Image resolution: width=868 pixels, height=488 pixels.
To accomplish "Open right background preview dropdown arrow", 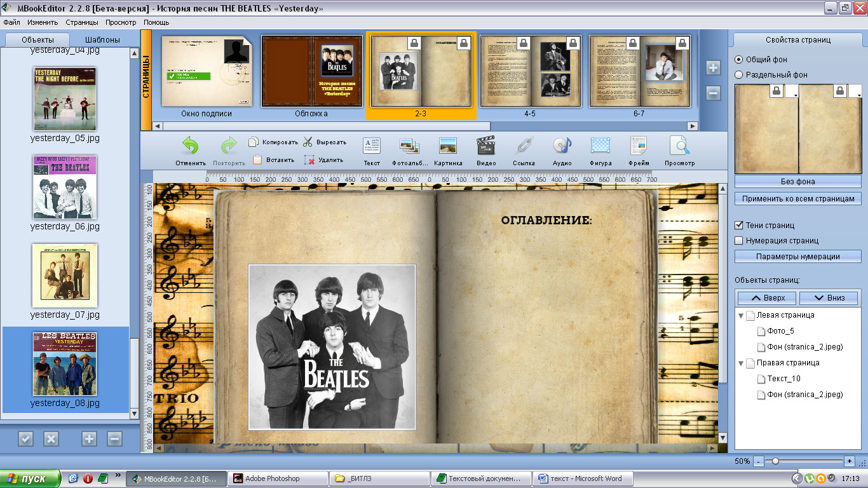I will tap(855, 92).
